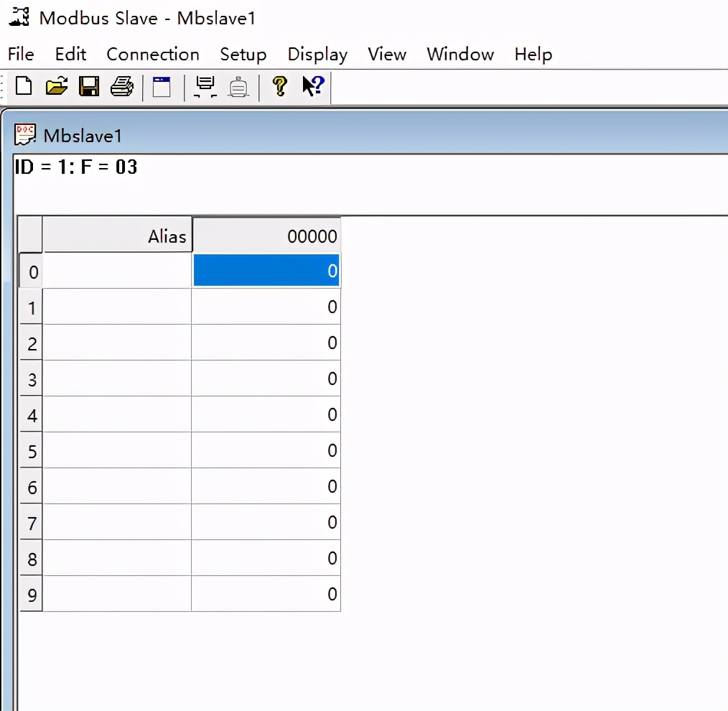Click the Open file folder icon

(x=56, y=87)
